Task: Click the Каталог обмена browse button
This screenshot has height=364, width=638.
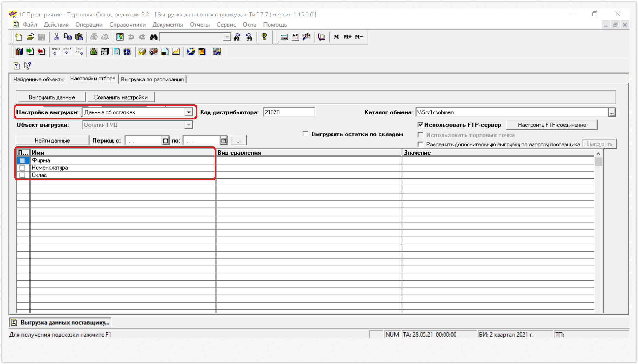Action: tap(611, 112)
